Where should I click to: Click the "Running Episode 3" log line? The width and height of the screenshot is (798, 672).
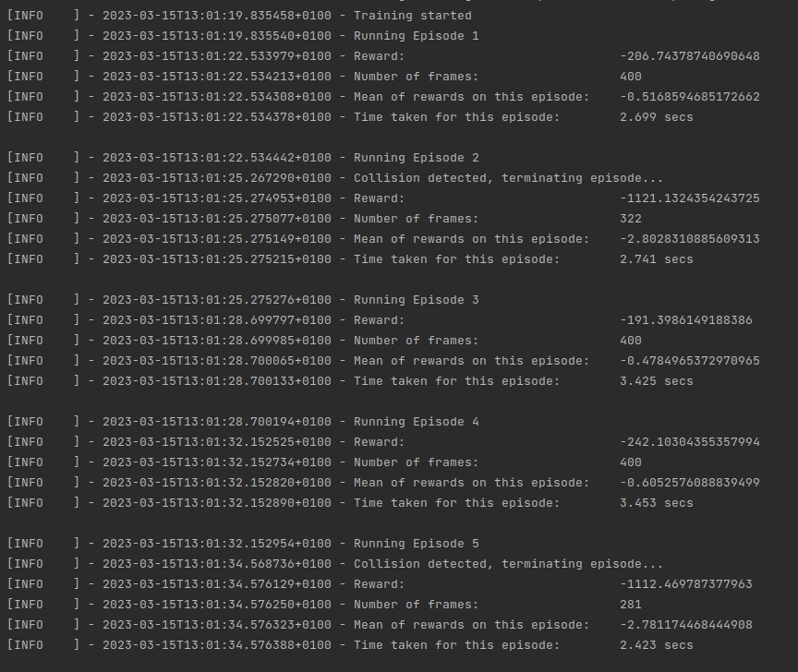click(416, 300)
